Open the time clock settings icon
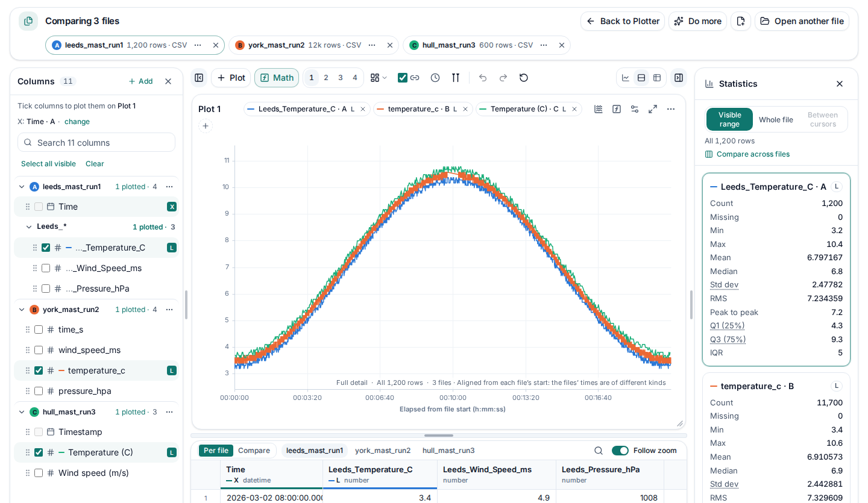Viewport: 868px width, 503px height. [435, 78]
